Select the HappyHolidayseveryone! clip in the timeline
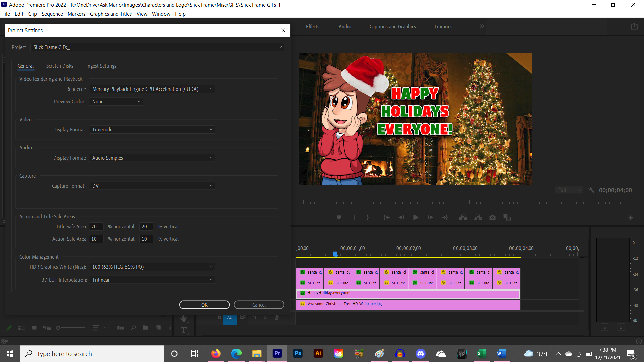This screenshot has height=362, width=644. pos(402,294)
